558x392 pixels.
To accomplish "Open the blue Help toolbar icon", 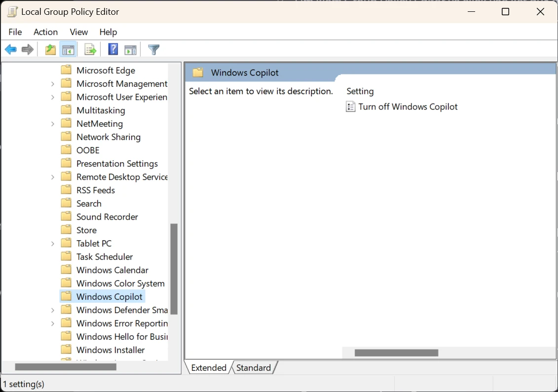I will pyautogui.click(x=113, y=49).
